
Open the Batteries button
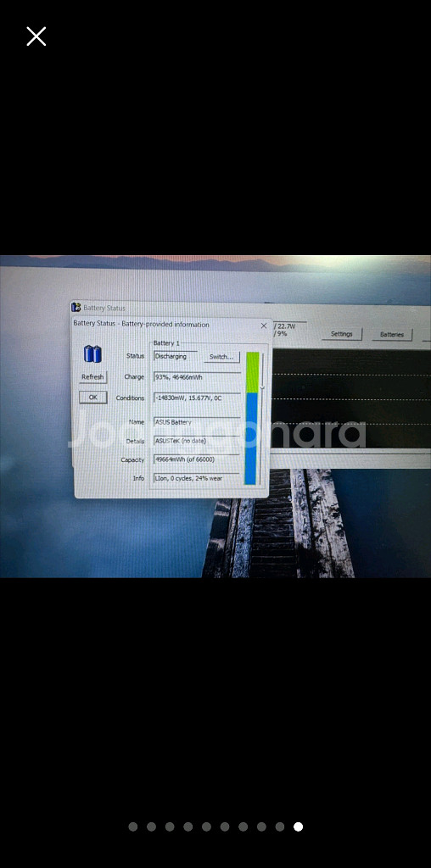[x=392, y=334]
